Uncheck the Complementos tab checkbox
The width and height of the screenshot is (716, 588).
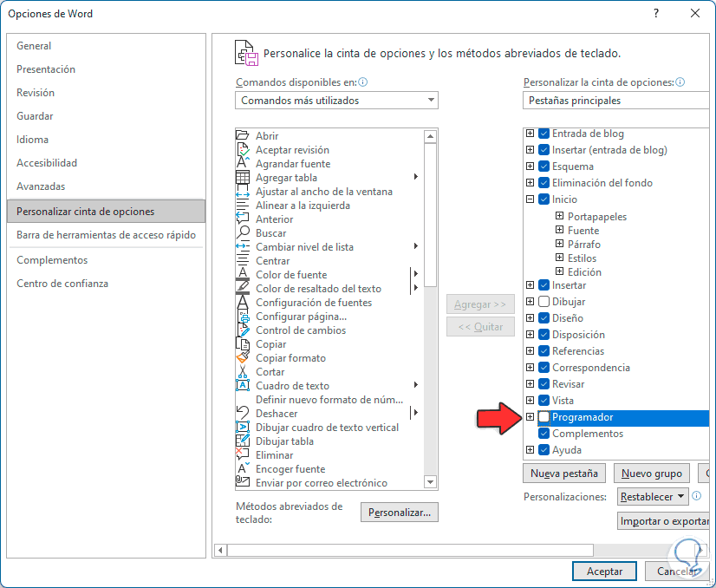click(x=544, y=433)
